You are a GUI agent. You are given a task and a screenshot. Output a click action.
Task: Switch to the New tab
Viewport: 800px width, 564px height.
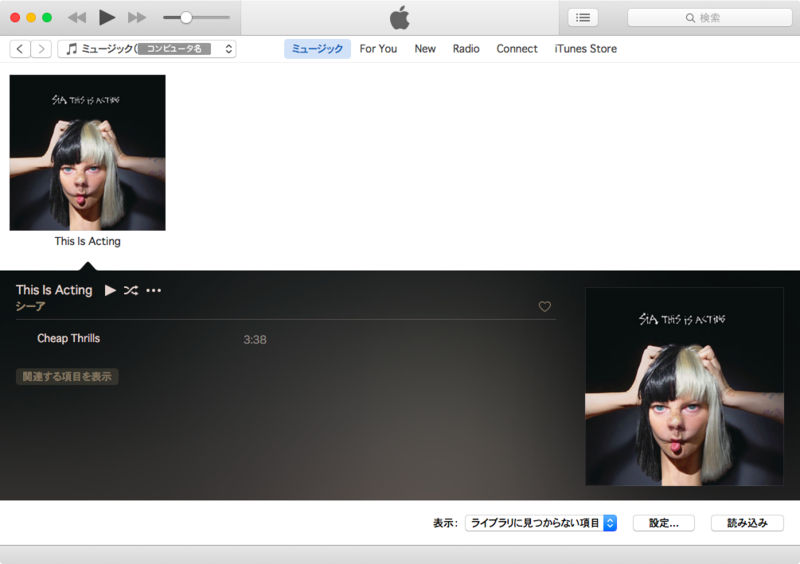425,49
